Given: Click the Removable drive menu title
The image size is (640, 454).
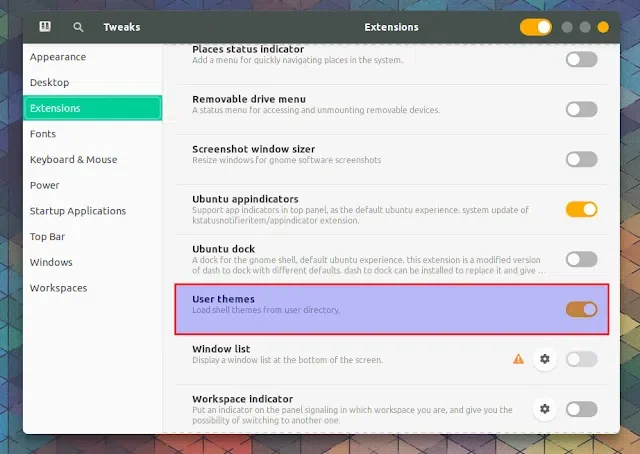Looking at the screenshot, I should coord(249,99).
